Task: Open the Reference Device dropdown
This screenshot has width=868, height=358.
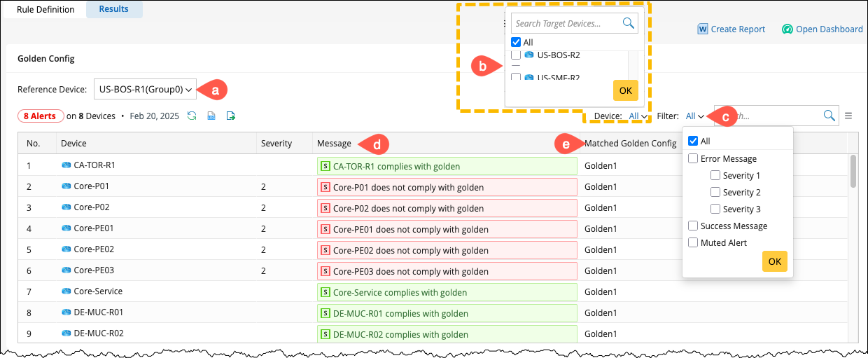Action: tap(145, 89)
